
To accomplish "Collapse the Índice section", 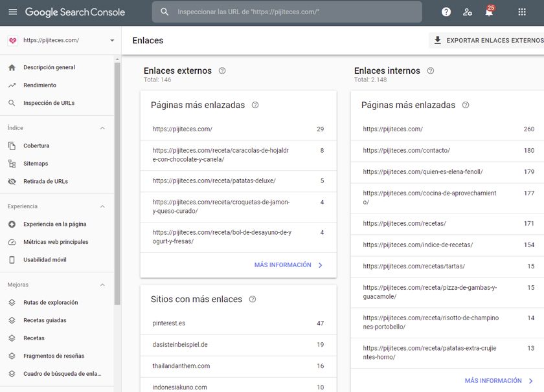I will (x=102, y=128).
